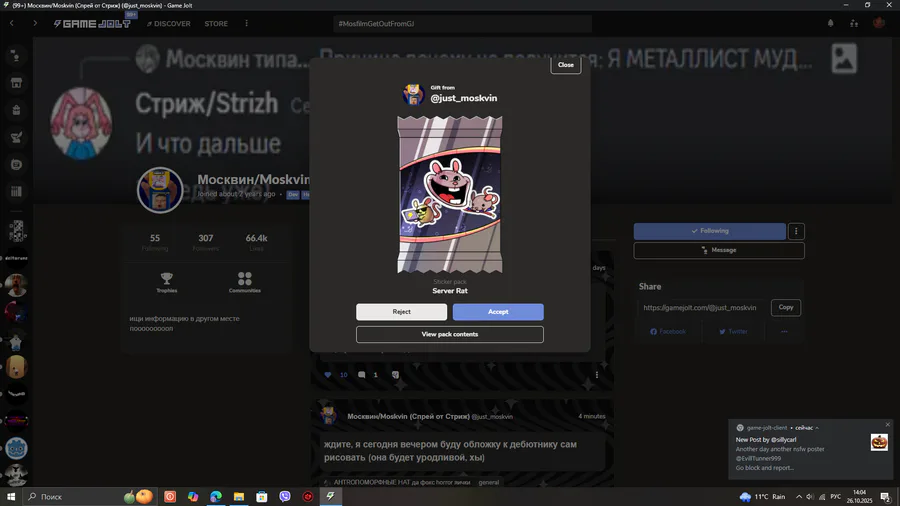Open profile options next to Following

pyautogui.click(x=796, y=231)
